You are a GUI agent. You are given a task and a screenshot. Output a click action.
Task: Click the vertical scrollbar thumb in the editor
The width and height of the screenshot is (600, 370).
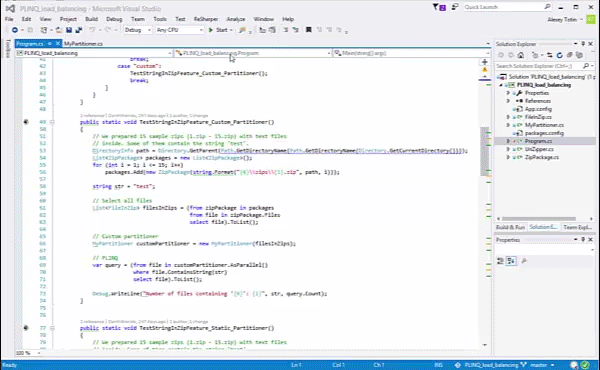pyautogui.click(x=484, y=151)
